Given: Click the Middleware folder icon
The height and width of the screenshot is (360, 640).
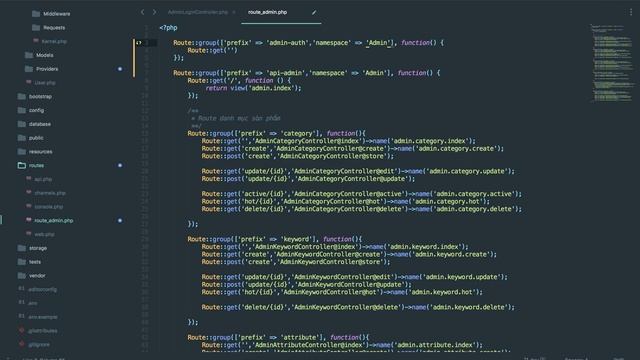Looking at the screenshot, I should point(36,14).
